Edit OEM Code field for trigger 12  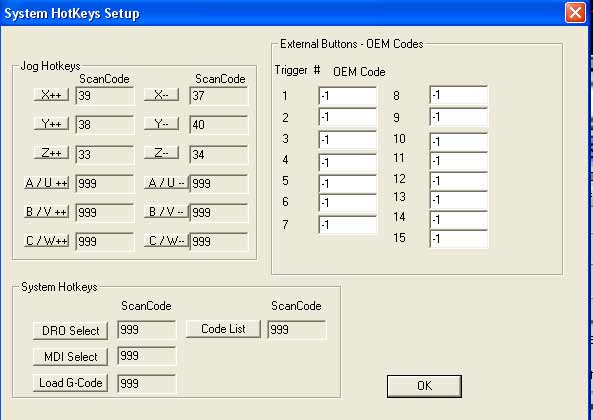click(459, 181)
